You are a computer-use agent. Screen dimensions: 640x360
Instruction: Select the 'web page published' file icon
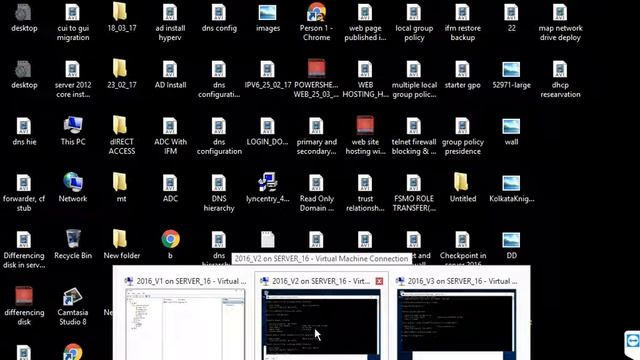365,13
